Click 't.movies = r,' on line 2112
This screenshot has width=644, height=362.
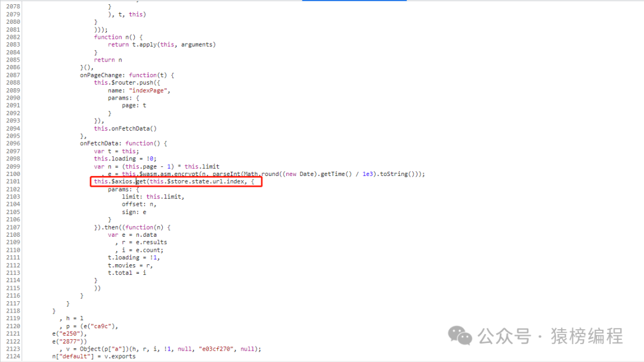point(131,265)
